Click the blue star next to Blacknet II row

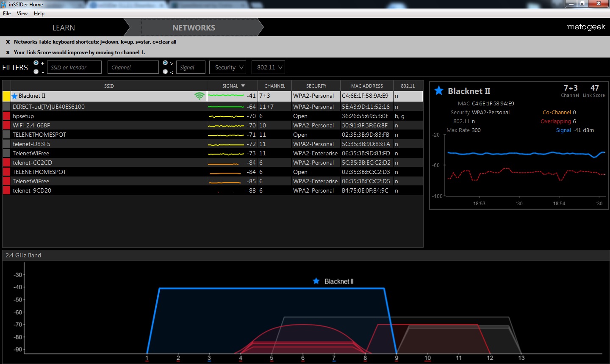pos(14,96)
